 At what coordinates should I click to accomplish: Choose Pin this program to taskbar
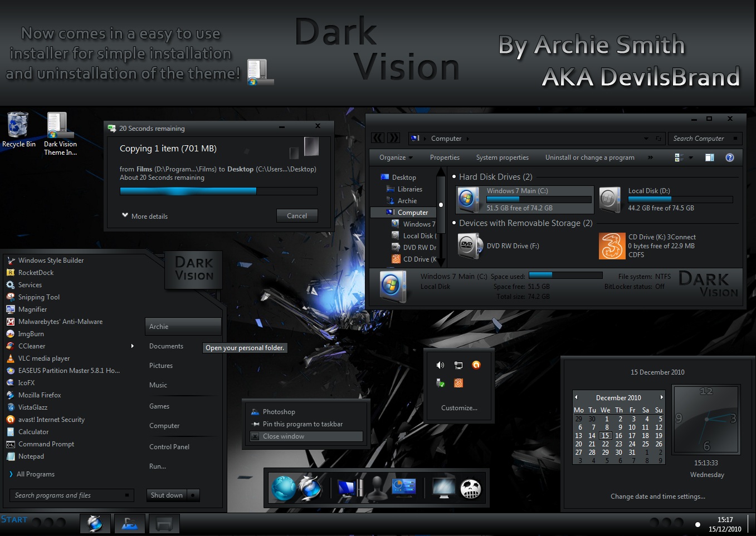(306, 424)
